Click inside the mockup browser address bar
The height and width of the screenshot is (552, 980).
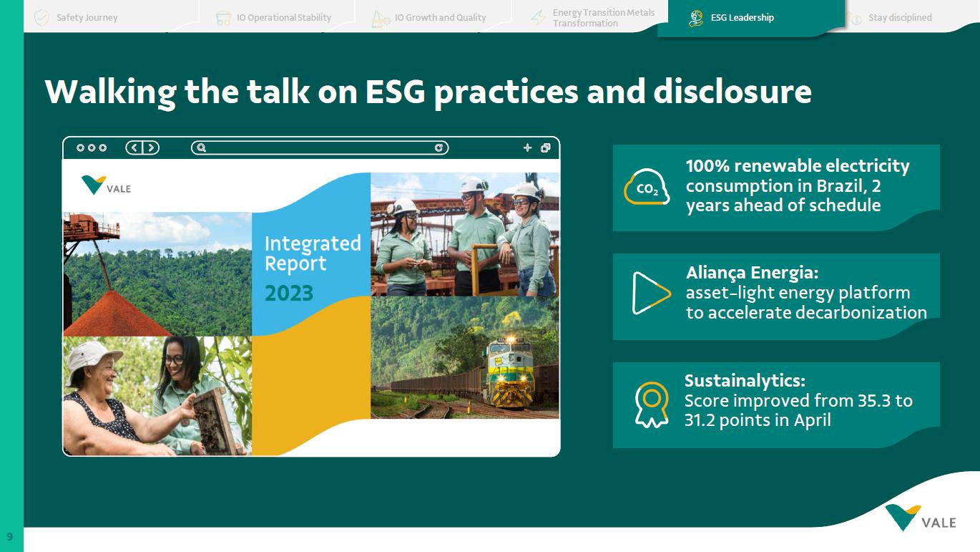tap(320, 148)
